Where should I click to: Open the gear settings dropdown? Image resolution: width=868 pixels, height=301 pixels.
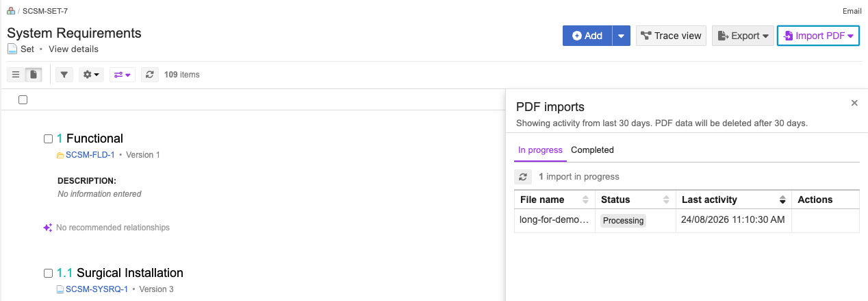[91, 74]
